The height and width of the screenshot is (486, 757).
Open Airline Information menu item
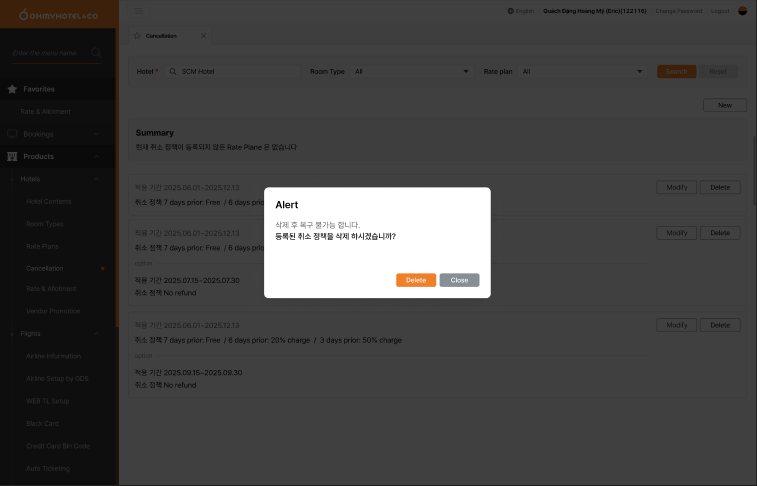pos(53,356)
